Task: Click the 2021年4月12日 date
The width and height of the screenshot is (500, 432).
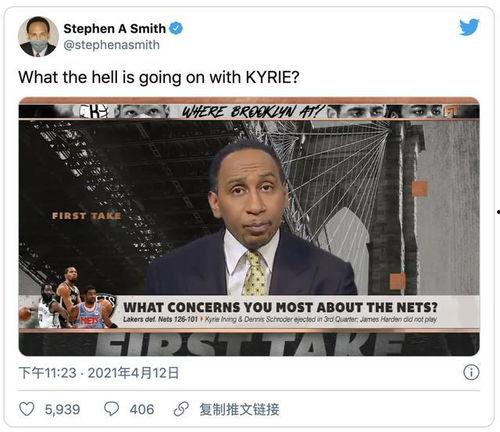Action: click(133, 373)
